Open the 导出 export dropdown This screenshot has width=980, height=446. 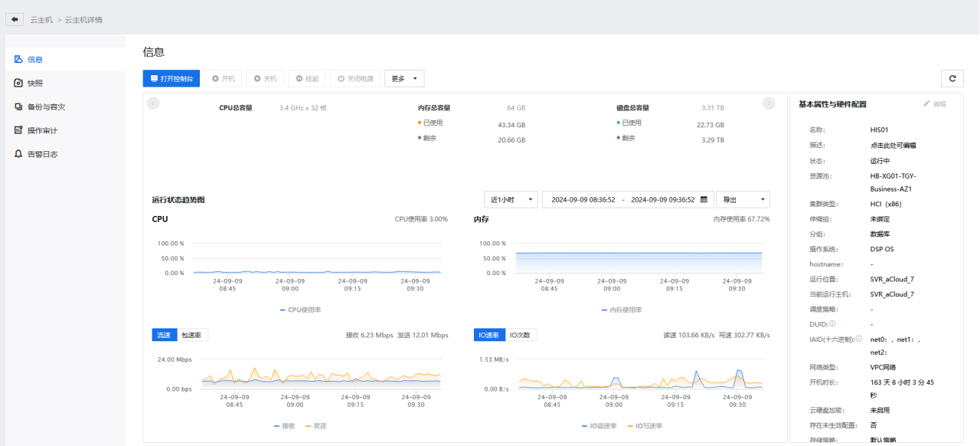point(742,199)
